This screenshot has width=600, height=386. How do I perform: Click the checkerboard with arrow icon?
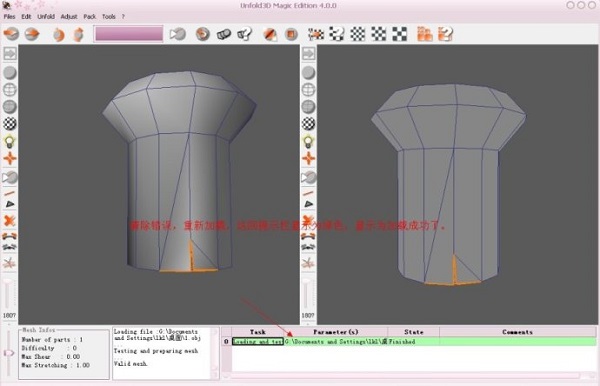point(316,34)
